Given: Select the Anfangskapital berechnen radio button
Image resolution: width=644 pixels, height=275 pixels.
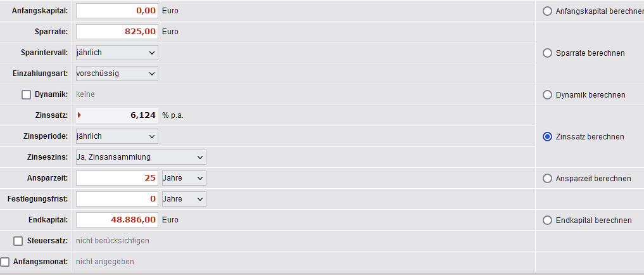Looking at the screenshot, I should [x=548, y=11].
